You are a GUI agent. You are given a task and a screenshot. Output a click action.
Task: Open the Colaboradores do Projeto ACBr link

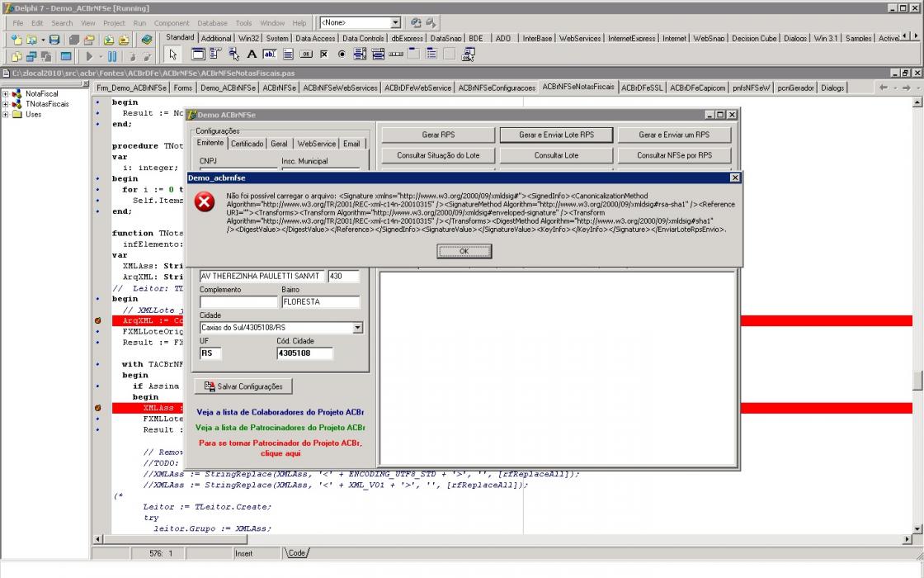click(280, 412)
